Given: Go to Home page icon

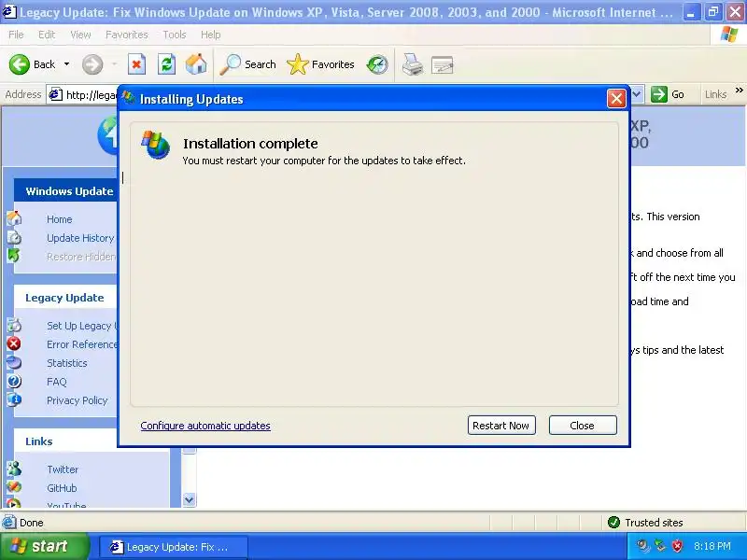Looking at the screenshot, I should coord(196,64).
